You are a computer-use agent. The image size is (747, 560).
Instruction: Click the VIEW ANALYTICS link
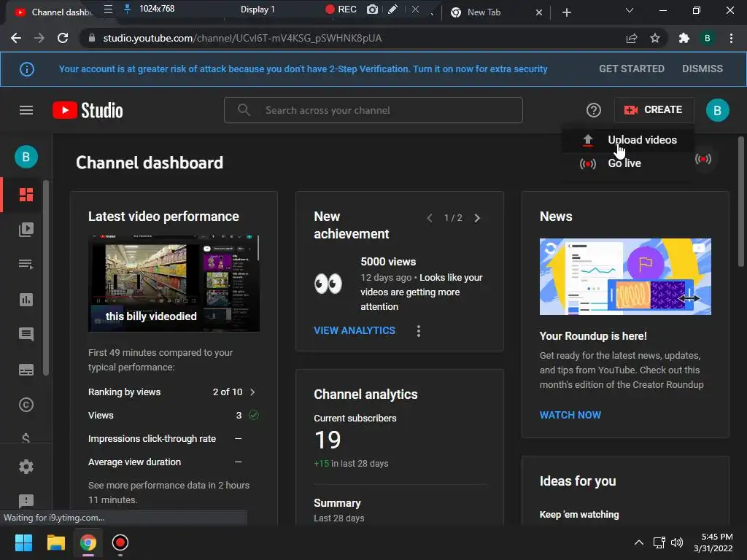[355, 330]
